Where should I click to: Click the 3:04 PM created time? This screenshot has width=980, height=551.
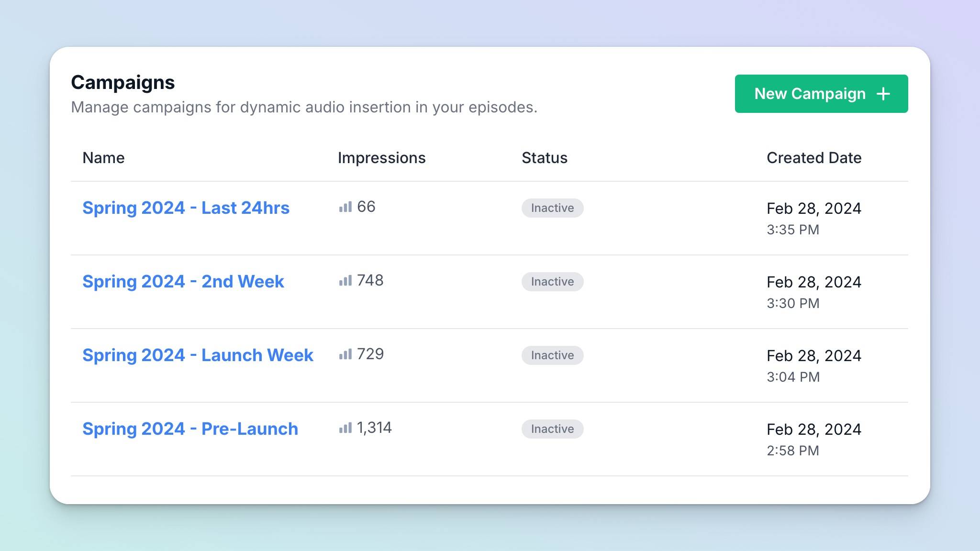(793, 377)
